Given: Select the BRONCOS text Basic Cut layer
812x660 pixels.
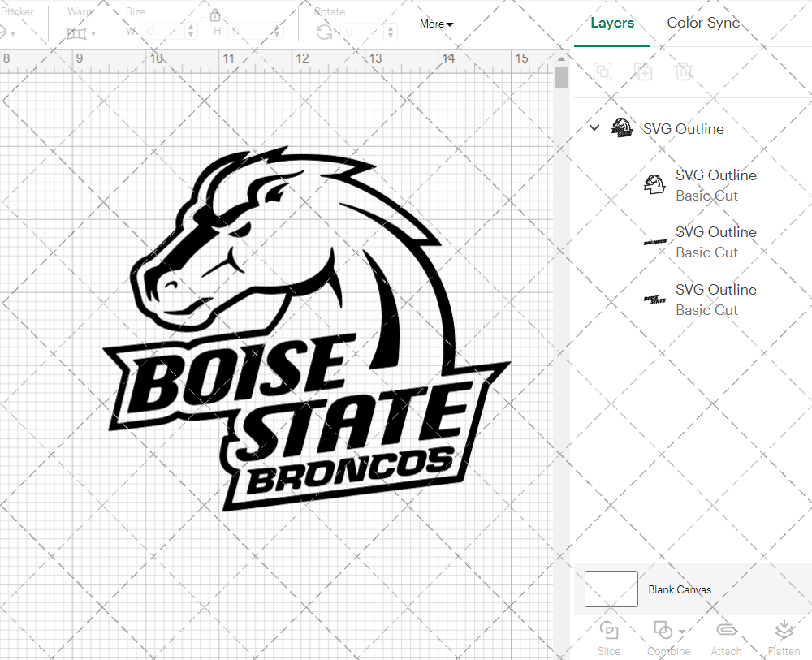Looking at the screenshot, I should point(715,242).
